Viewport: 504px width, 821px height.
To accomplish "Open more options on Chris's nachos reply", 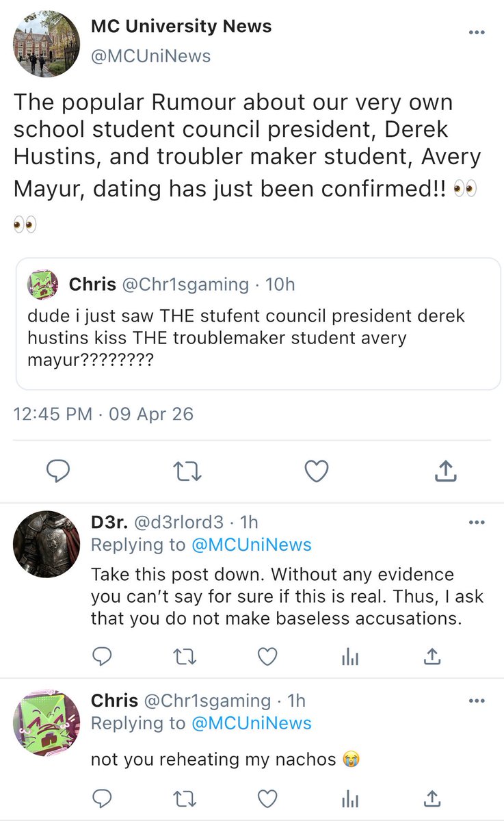I will 477,701.
